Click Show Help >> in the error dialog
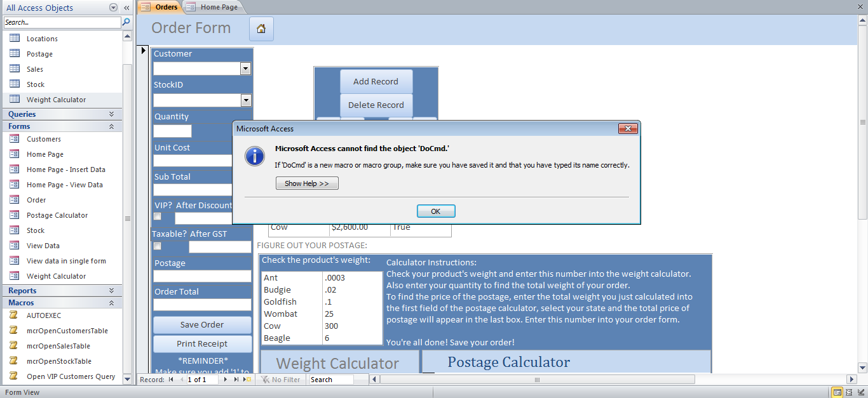The height and width of the screenshot is (398, 868). coord(307,183)
